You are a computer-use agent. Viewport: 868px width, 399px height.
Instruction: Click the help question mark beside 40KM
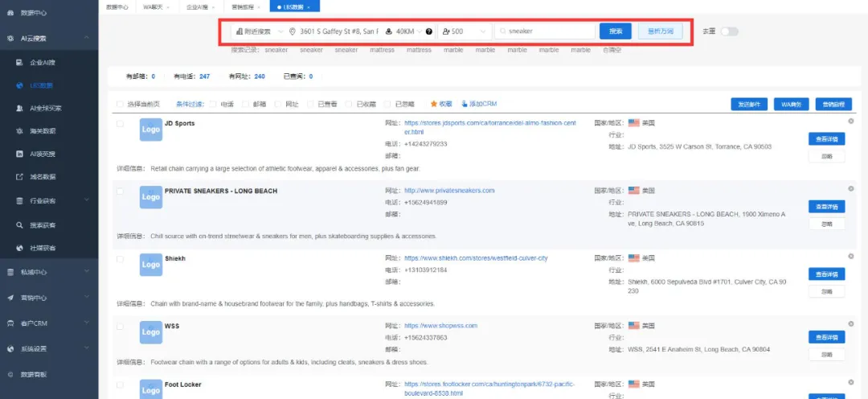pos(429,31)
